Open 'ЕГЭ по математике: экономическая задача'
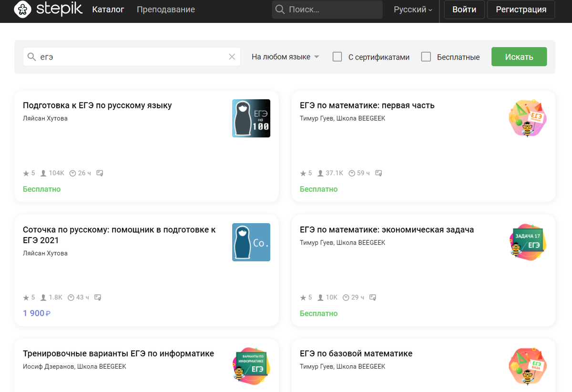This screenshot has height=392, width=572. [x=387, y=230]
